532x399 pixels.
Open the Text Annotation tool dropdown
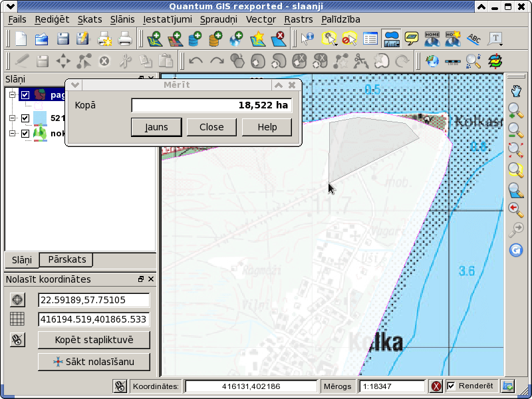point(501,45)
